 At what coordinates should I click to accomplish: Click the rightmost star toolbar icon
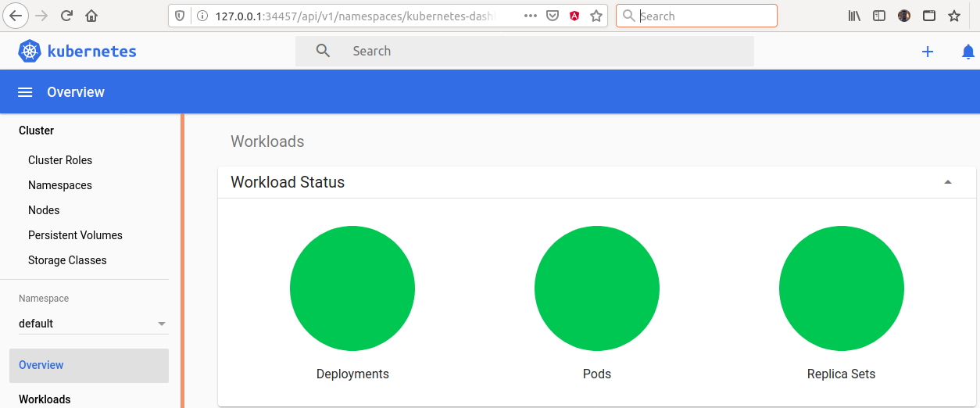tap(954, 16)
